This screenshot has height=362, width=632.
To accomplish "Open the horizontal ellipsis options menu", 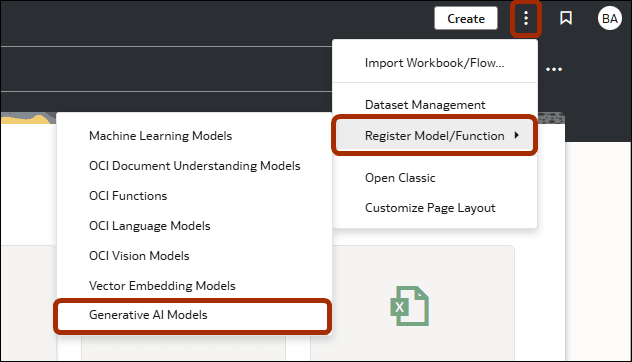I will pyautogui.click(x=554, y=69).
